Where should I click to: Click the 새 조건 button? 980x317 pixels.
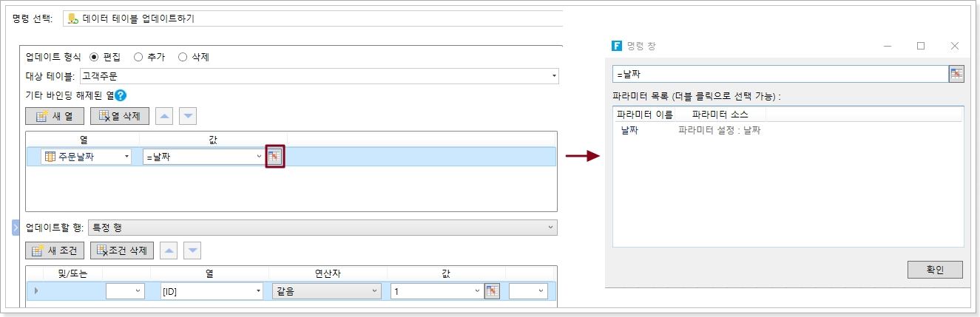(55, 250)
